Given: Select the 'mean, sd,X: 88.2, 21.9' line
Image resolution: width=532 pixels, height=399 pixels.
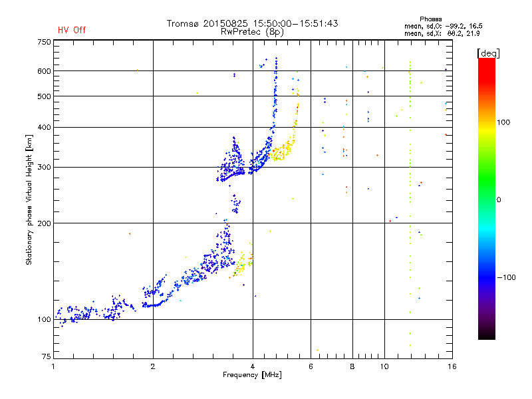Looking at the screenshot, I should click(x=442, y=33).
